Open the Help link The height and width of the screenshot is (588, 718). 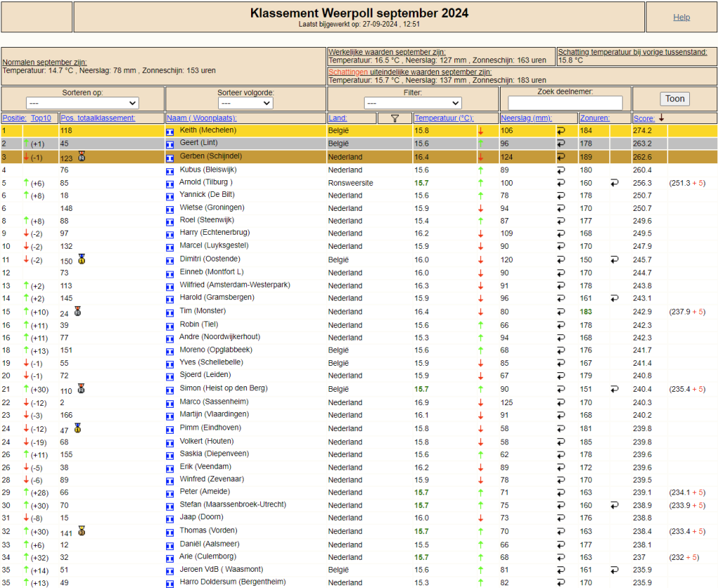tap(682, 17)
